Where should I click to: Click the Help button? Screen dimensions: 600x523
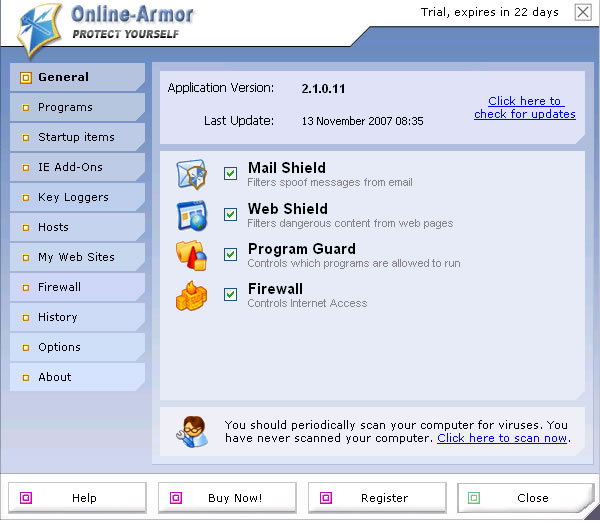pyautogui.click(x=77, y=497)
